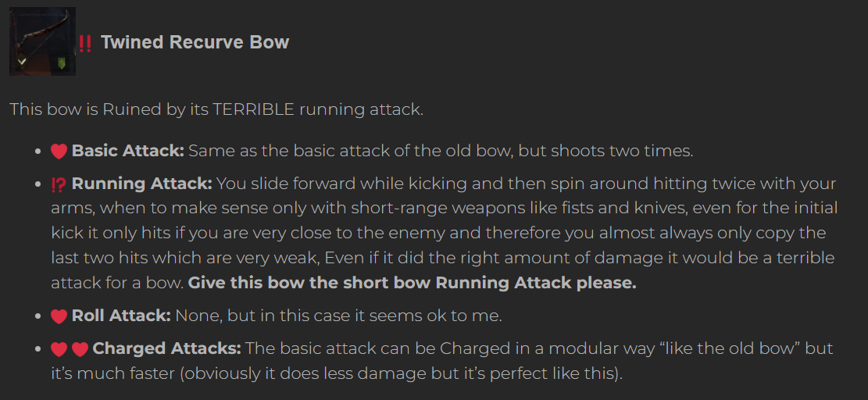This screenshot has height=400, width=868.
Task: Open the Twined Recurve Bow thumbnail image
Action: (x=42, y=41)
